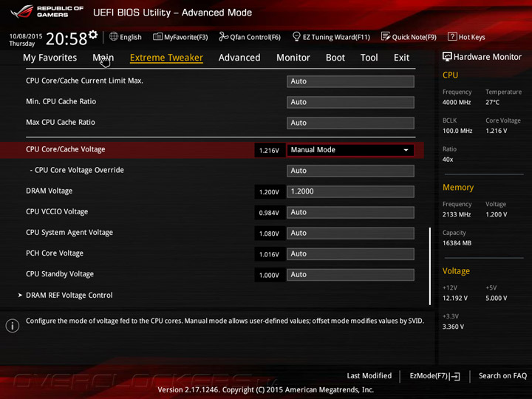Click the Hardware Monitor screen icon
Screen dimensions: 532x399
(x=447, y=57)
